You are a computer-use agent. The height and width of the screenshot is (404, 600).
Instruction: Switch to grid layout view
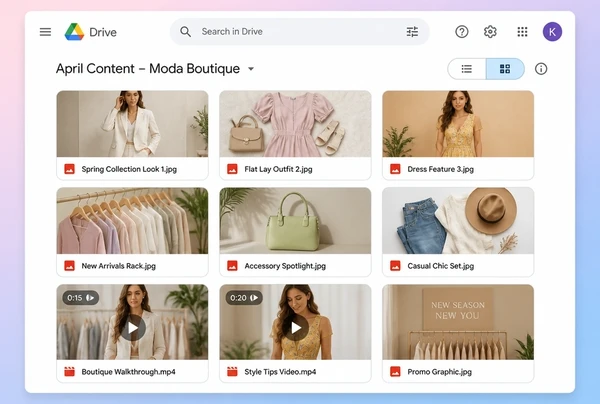pos(505,69)
